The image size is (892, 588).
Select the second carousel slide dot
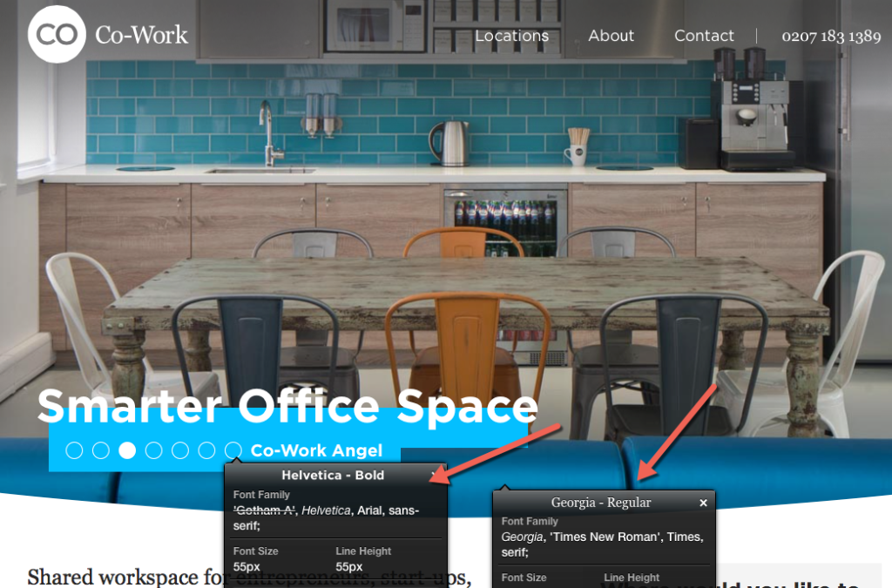(x=101, y=450)
